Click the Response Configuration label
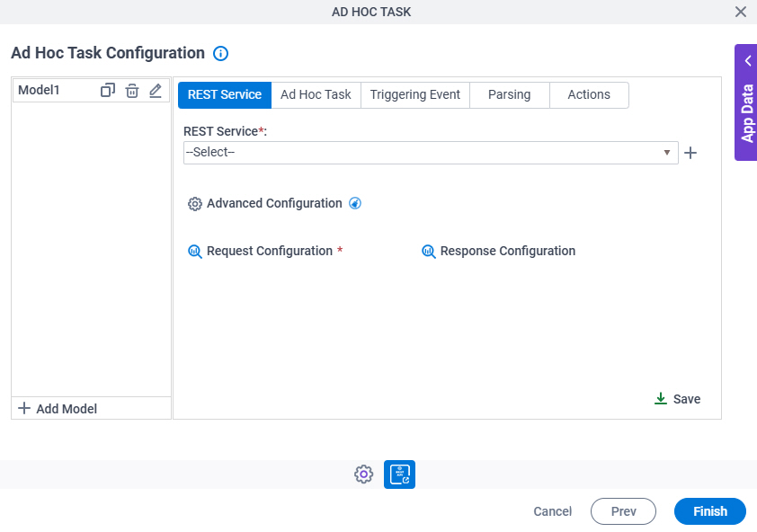Image resolution: width=757 pixels, height=532 pixels. 507,251
